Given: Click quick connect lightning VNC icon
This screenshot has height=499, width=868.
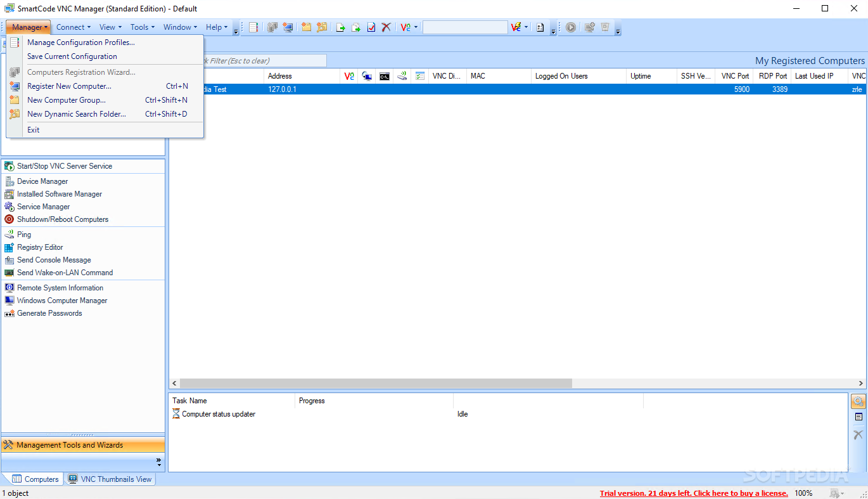Looking at the screenshot, I should (516, 27).
